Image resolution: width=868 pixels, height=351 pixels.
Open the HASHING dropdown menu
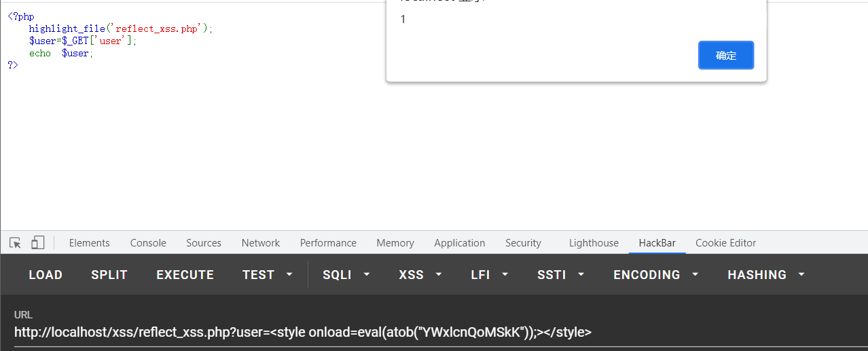[766, 275]
